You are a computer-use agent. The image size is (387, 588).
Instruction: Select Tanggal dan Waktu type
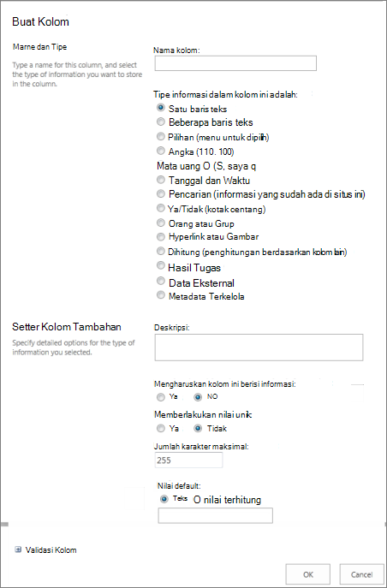[160, 180]
